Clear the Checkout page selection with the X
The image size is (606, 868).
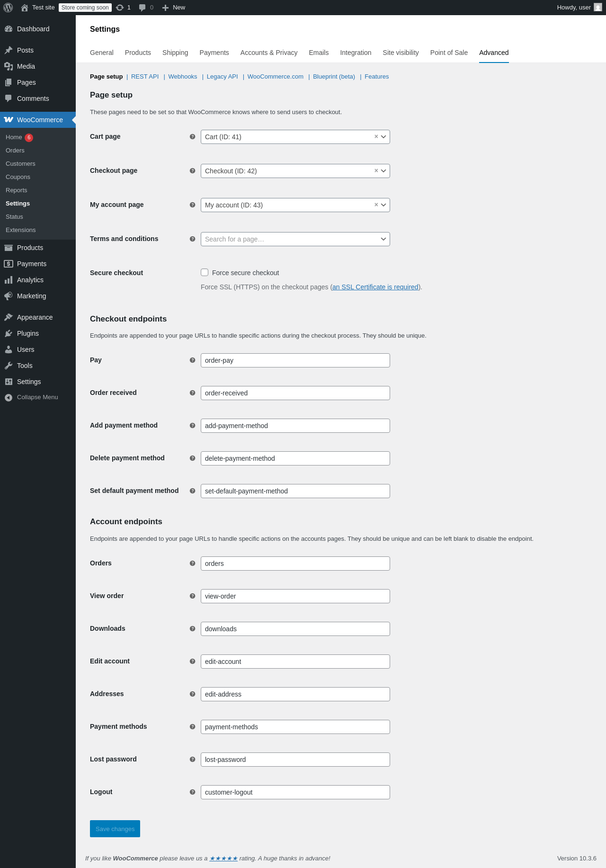(376, 170)
